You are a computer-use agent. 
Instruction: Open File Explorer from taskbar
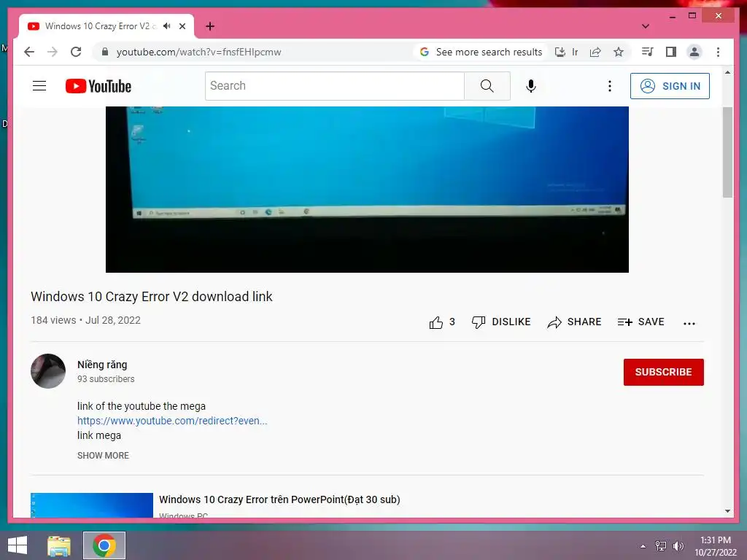point(59,545)
